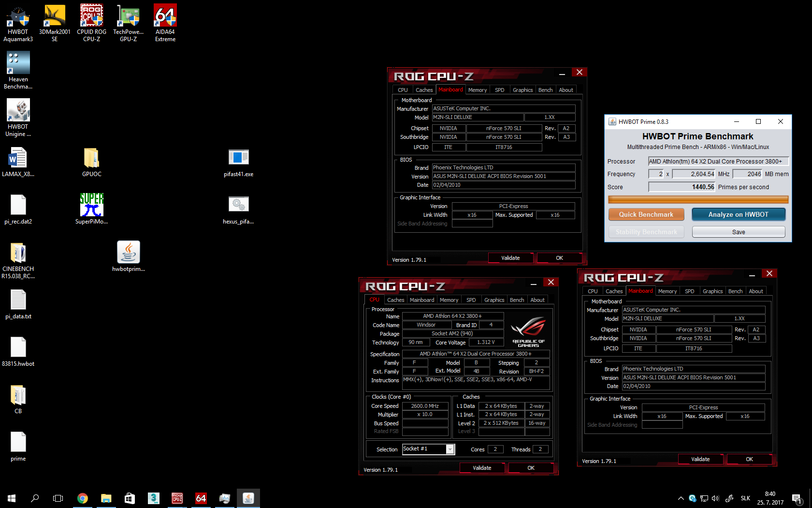Open SPD tab in top CPU-Z window
This screenshot has height=508, width=812.
pos(500,90)
